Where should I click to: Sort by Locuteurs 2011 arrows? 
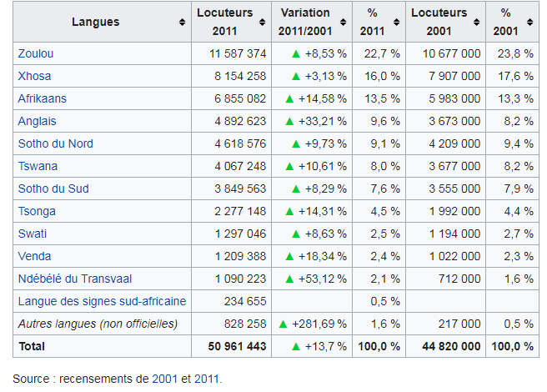pos(263,23)
